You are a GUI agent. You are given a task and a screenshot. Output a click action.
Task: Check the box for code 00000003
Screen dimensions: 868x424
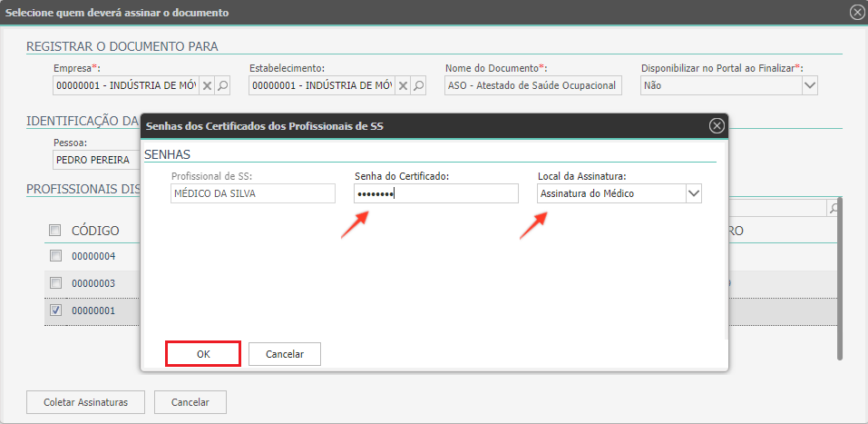55,283
